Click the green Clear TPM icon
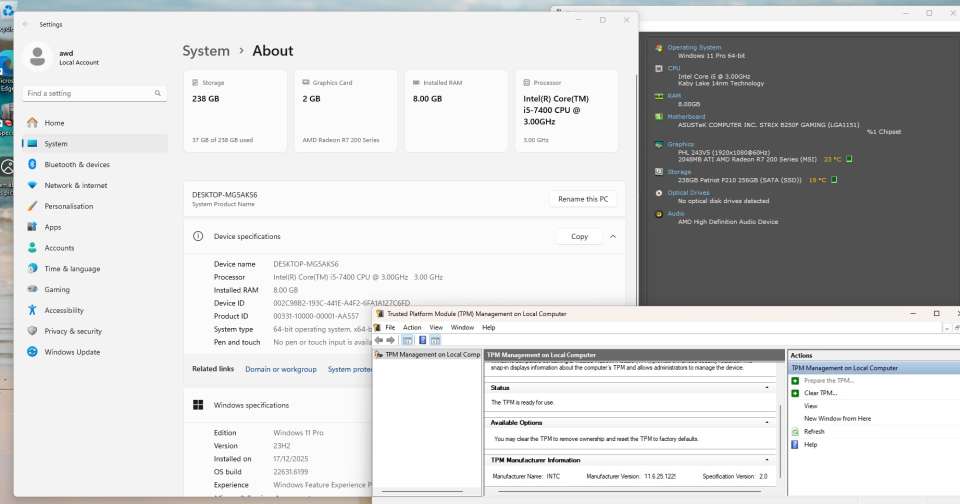 795,393
